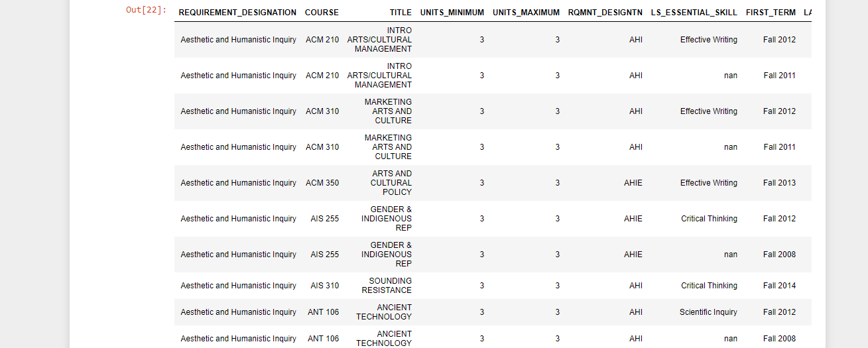Image resolution: width=868 pixels, height=348 pixels.
Task: Click GENDER & INDIGENOUS REP title in Critical Thinking row
Action: click(x=387, y=219)
